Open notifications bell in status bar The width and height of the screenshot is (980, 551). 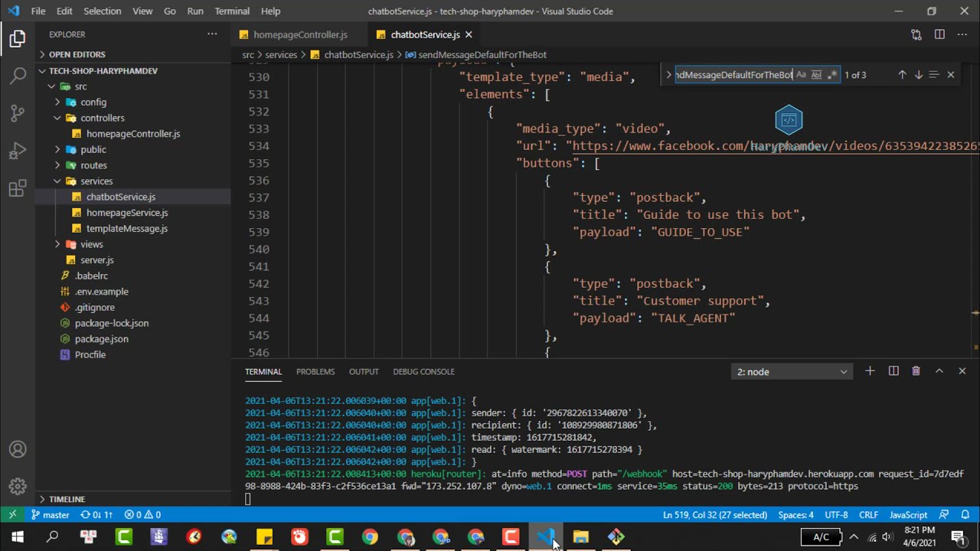coord(965,515)
